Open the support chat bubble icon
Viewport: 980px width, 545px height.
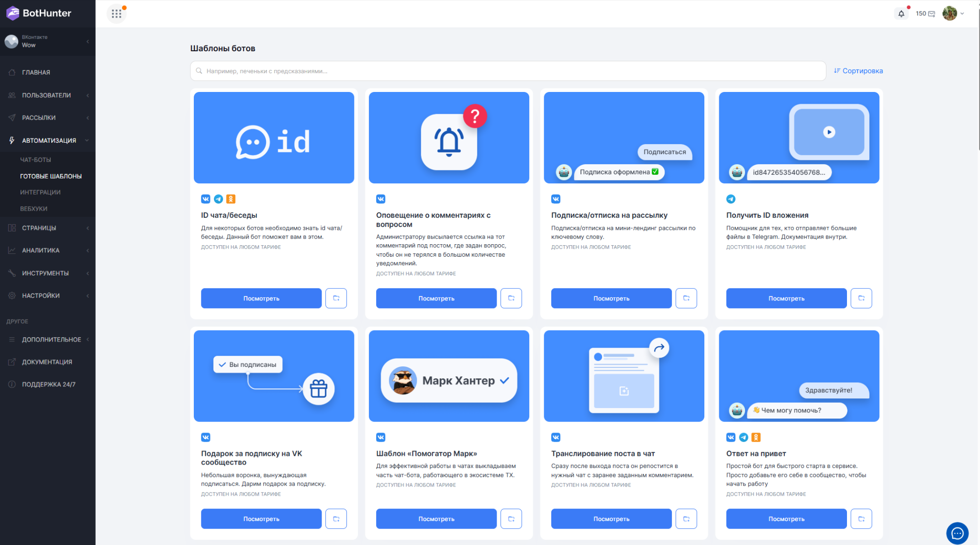coord(957,533)
